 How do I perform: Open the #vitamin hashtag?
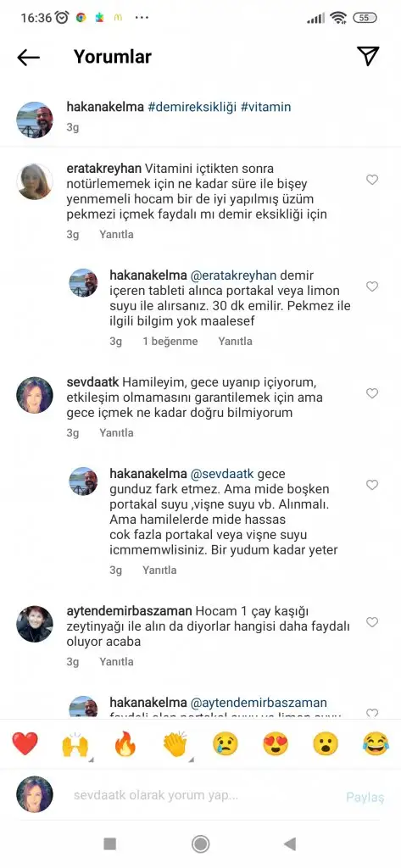[x=266, y=107]
